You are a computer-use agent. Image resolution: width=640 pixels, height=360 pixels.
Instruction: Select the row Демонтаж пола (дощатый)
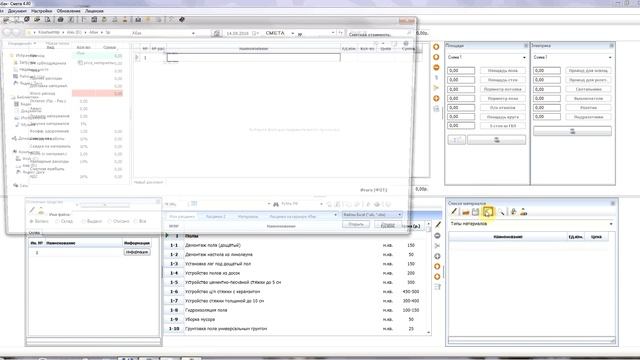297,245
